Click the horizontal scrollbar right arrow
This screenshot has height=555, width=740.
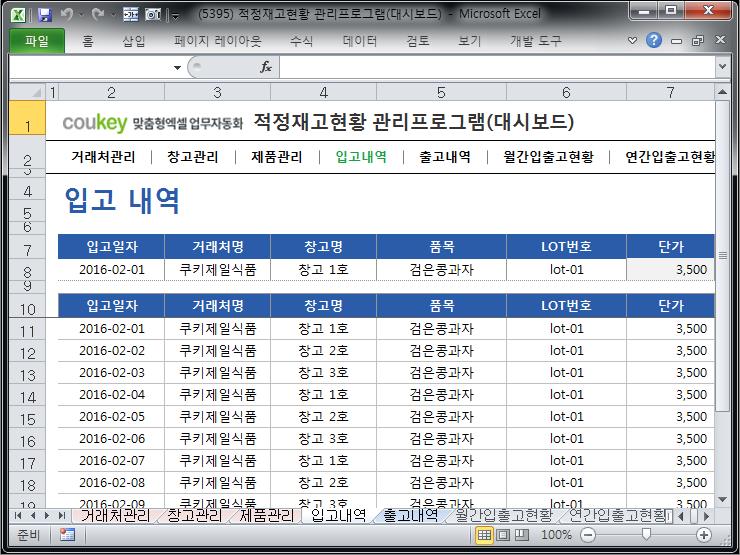[706, 516]
